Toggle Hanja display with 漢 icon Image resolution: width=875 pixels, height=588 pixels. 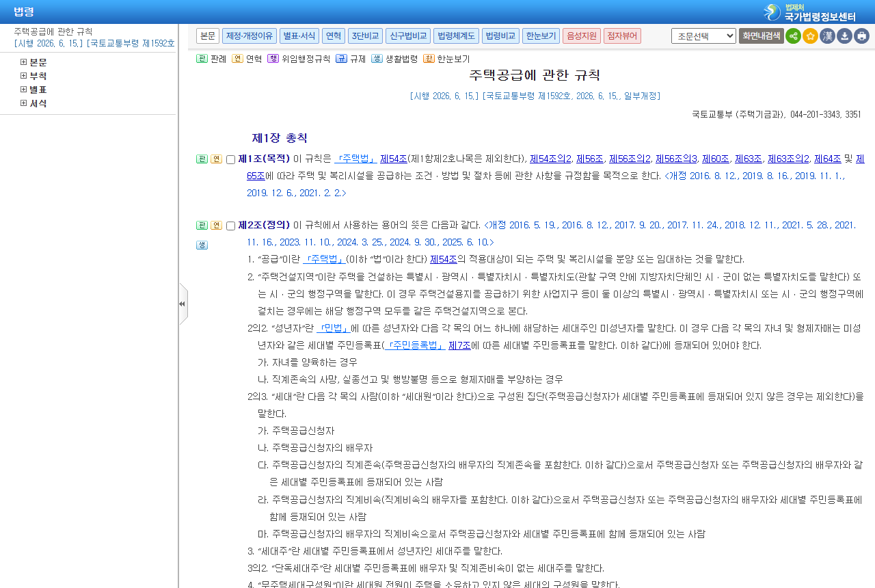point(827,36)
